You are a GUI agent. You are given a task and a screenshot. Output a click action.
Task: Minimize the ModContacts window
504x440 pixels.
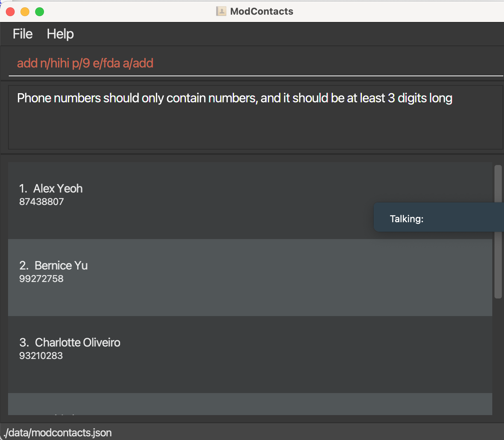pyautogui.click(x=25, y=12)
